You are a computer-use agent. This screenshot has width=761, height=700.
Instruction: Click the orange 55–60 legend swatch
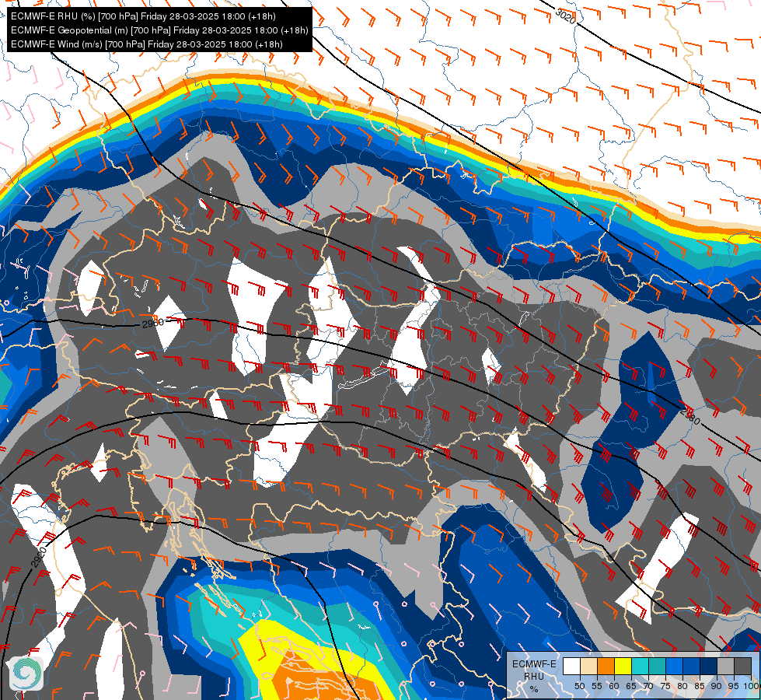point(606,667)
